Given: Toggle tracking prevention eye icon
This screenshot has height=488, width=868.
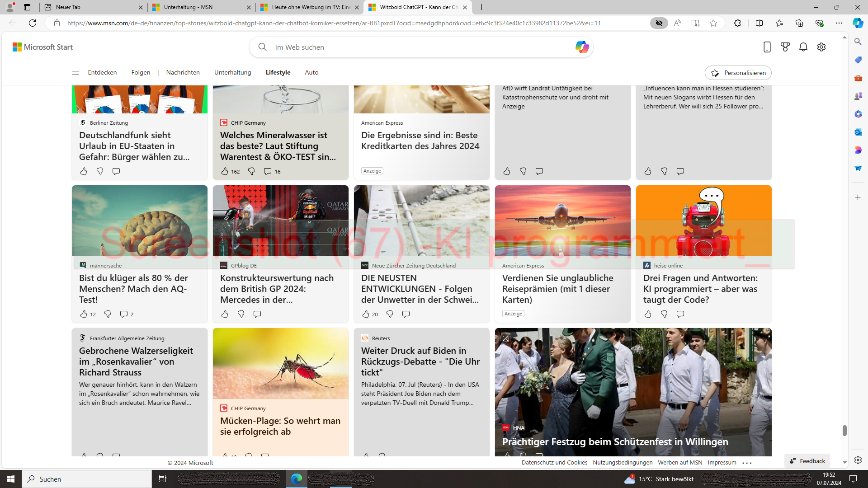Looking at the screenshot, I should pos(659,23).
